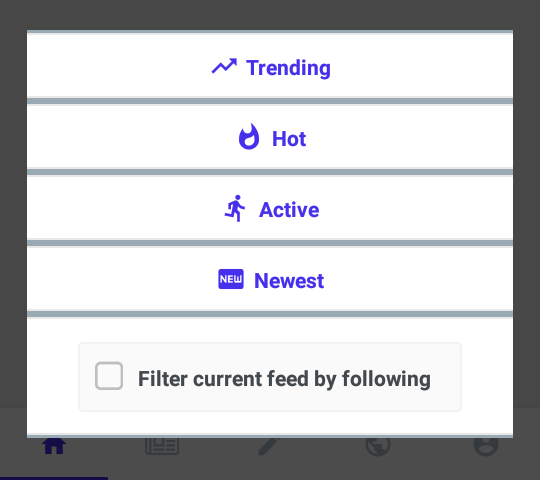Choose the Active sort option text

[x=289, y=210]
